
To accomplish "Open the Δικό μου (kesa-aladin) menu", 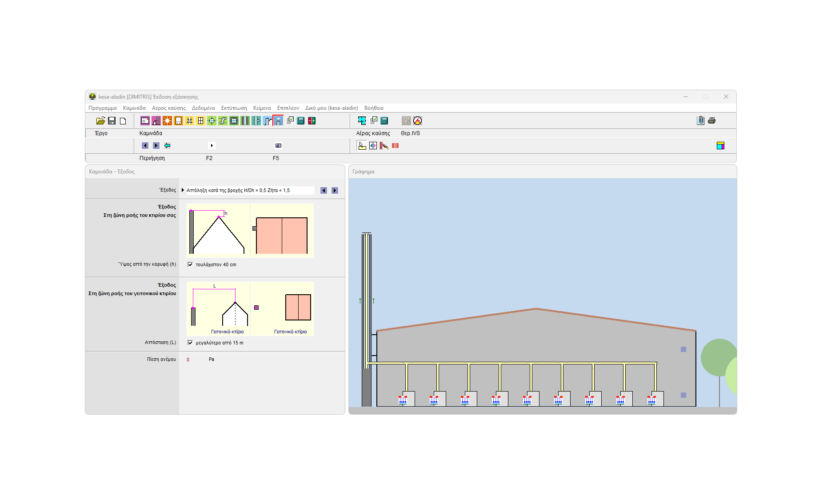I will point(332,108).
